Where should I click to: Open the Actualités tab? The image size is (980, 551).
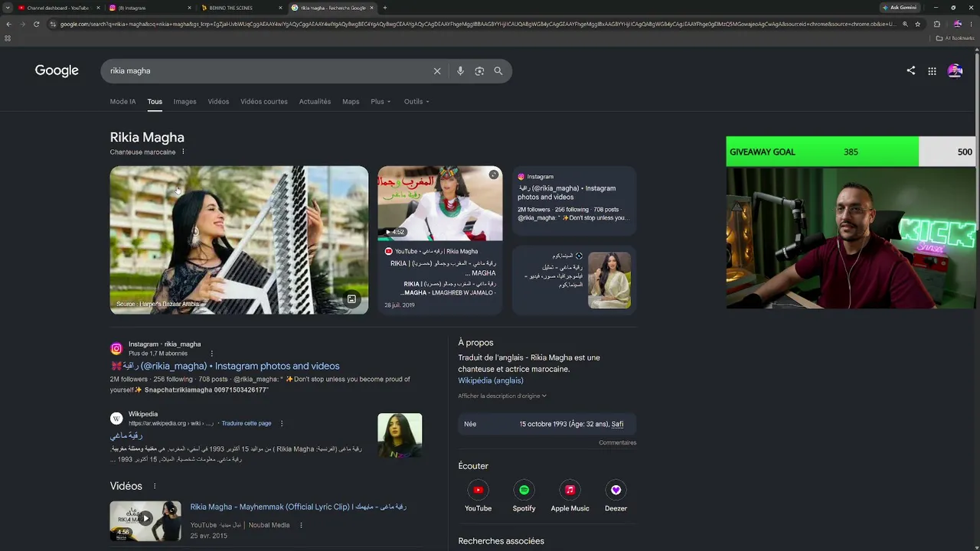point(315,102)
